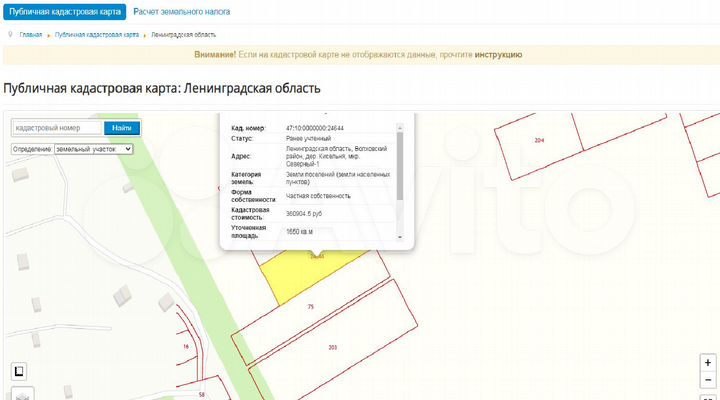The height and width of the screenshot is (400, 720).
Task: Open Публичная кадастровая карта breadcrumb link
Action: coord(97,35)
